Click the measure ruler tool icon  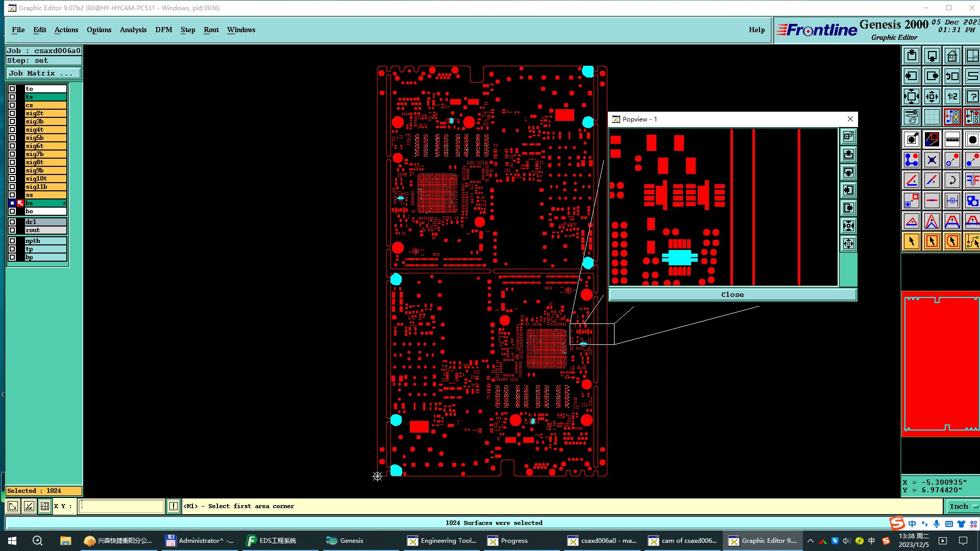(952, 139)
